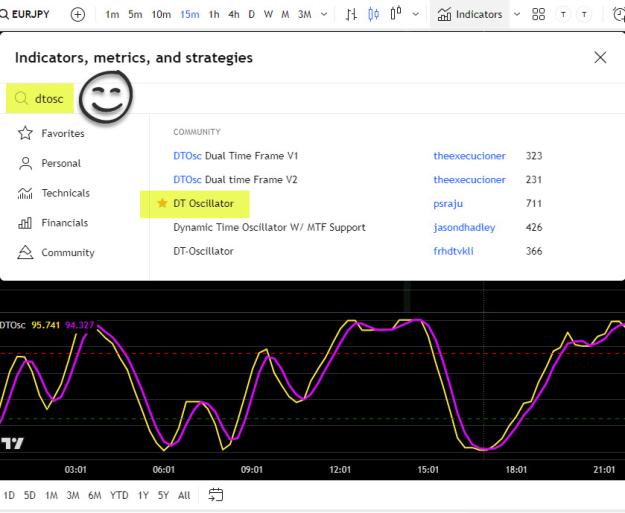Screen dimensions: 625x513
Task: Open psraju author profile
Action: (448, 204)
